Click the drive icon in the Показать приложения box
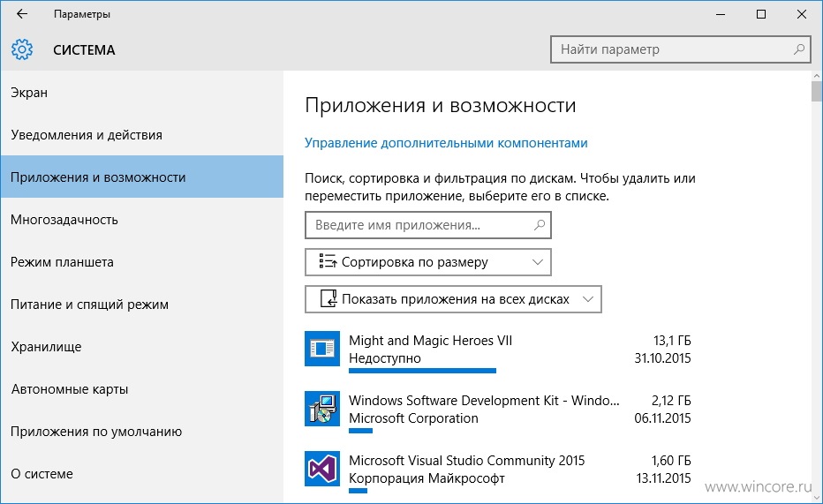 [x=328, y=299]
